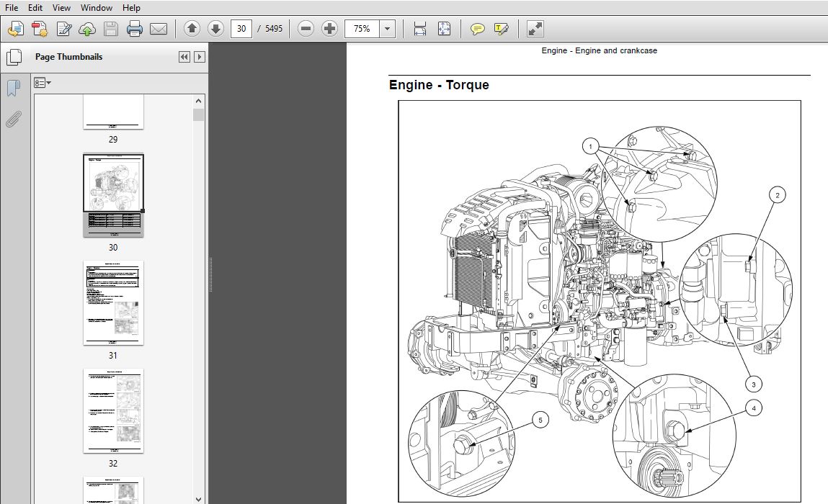Viewport: 828px width, 504px height.
Task: Select the page 29 thumbnail
Action: coord(113,112)
